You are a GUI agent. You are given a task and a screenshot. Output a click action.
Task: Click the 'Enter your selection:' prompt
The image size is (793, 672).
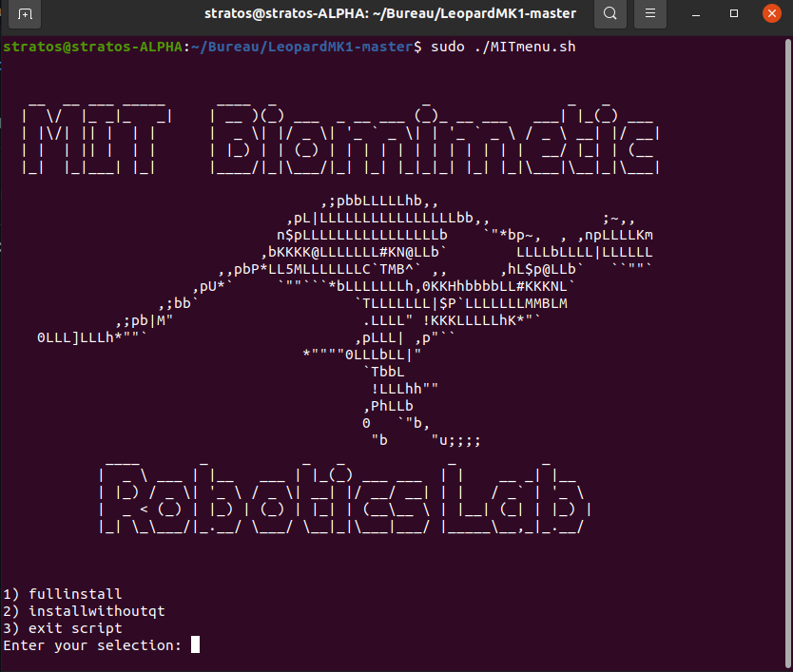(x=92, y=645)
